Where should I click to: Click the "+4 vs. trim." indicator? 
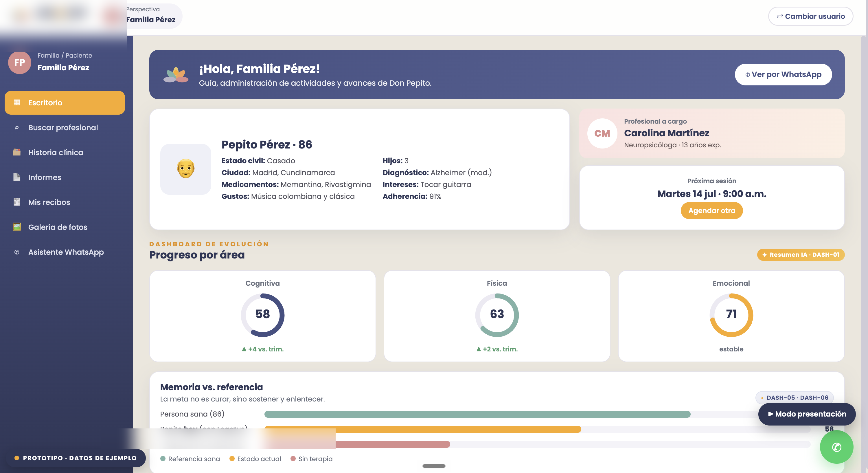(x=262, y=349)
